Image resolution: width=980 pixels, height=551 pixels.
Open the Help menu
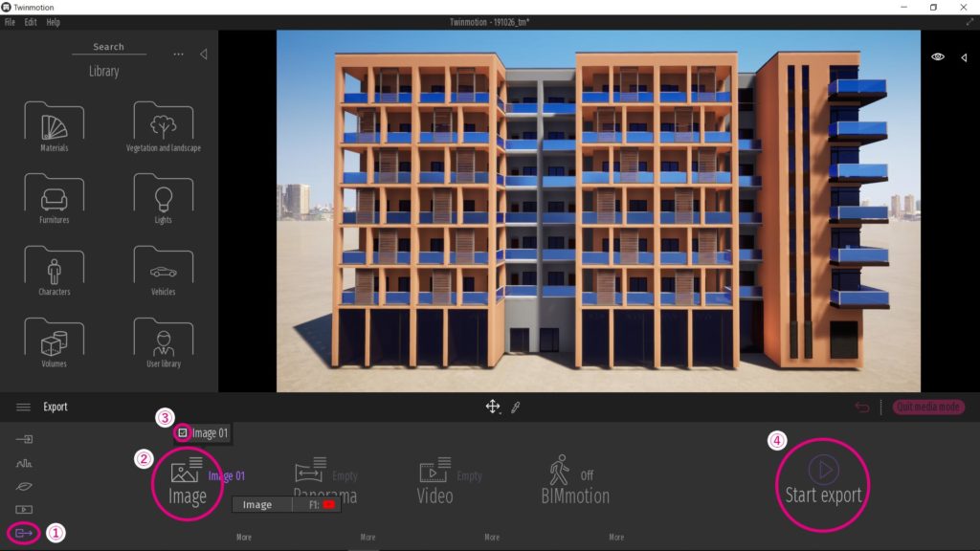tap(54, 22)
